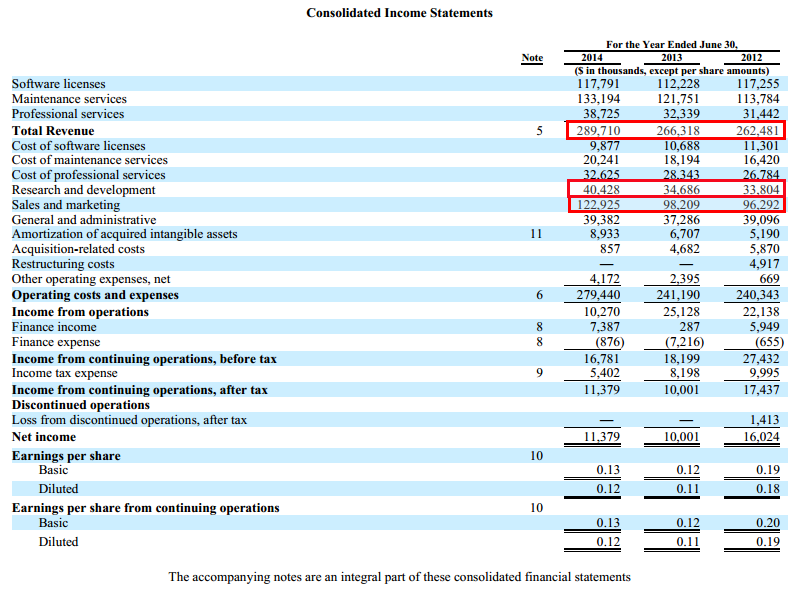Image resolution: width=793 pixels, height=589 pixels.
Task: Click 'General and administrative' row label
Action: tap(84, 220)
